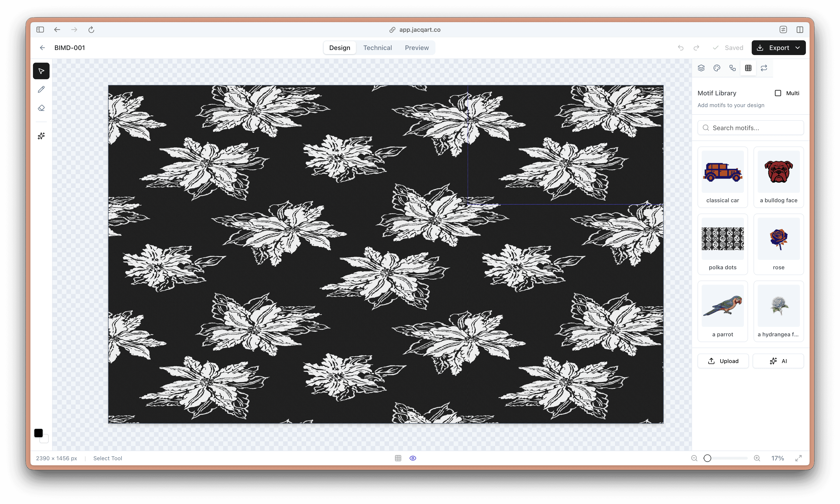Open the color Palette panel icon

pyautogui.click(x=717, y=68)
